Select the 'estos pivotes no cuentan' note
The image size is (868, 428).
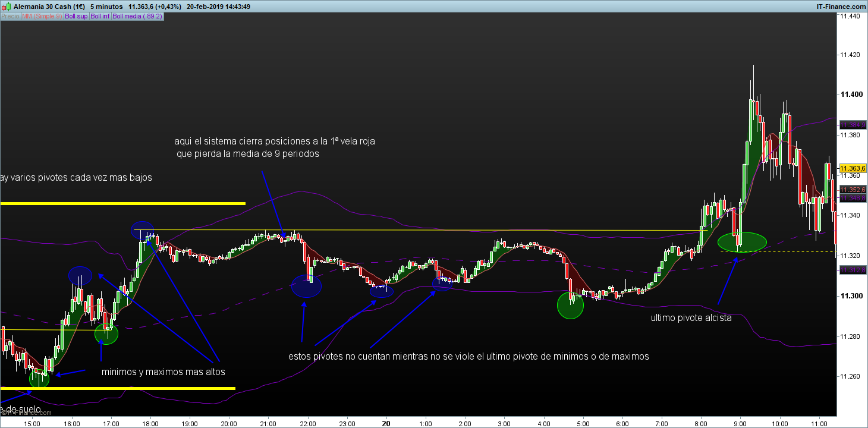468,357
